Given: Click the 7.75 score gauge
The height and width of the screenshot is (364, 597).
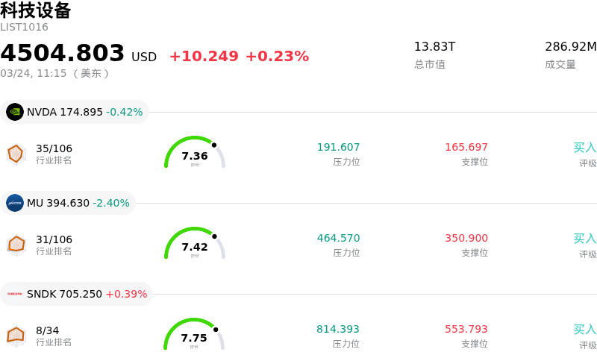Looking at the screenshot, I should coord(195,336).
